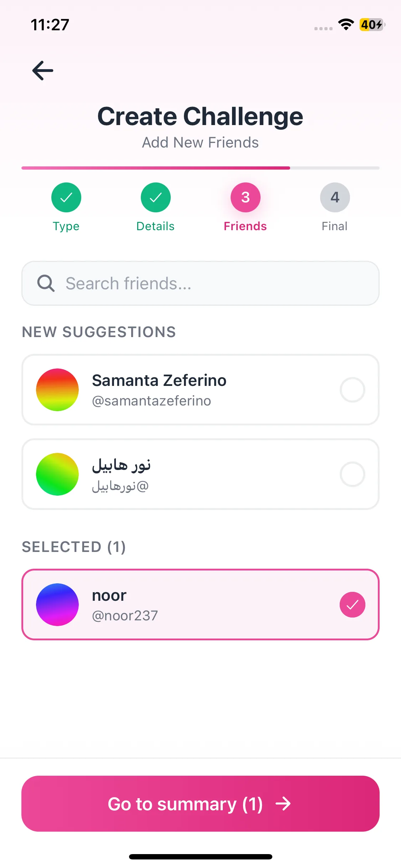This screenshot has width=401, height=868.
Task: Tap the @samantazeferino username text
Action: click(x=151, y=401)
